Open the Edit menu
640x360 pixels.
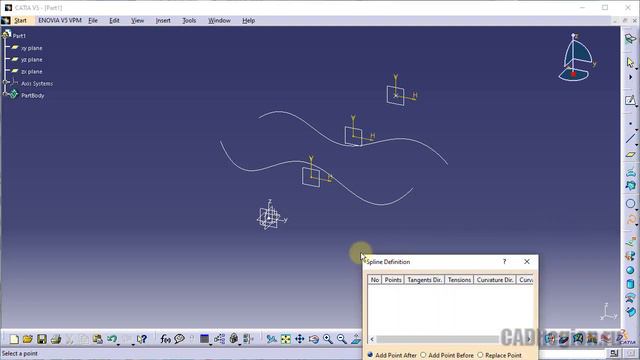(x=114, y=20)
